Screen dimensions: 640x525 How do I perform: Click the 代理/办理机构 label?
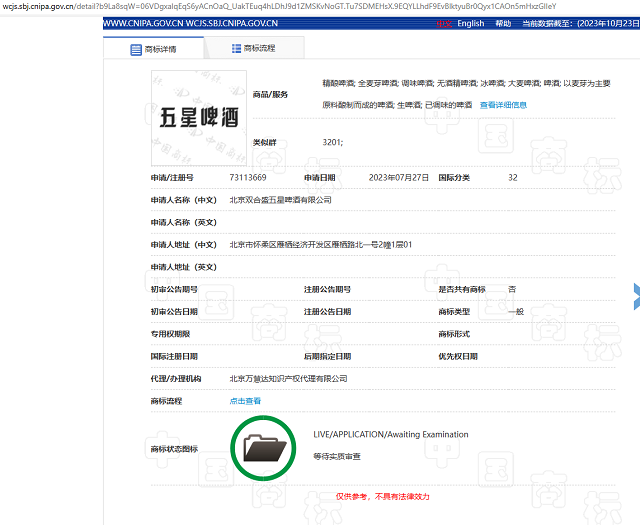point(176,379)
